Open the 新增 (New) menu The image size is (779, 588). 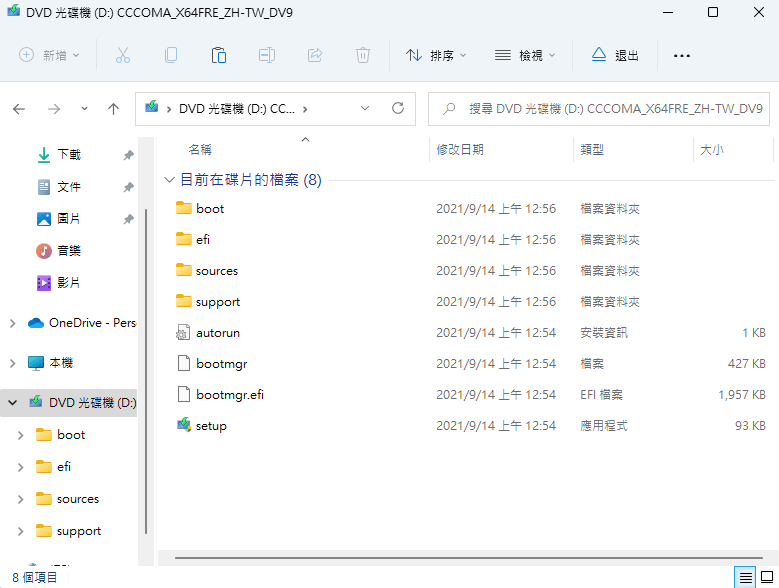[49, 55]
